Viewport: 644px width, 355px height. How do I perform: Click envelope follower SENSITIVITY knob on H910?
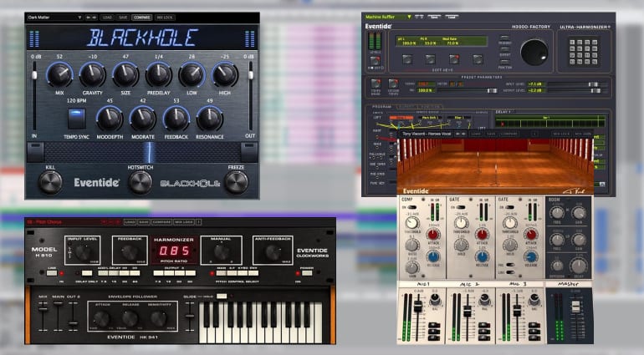tap(159, 318)
